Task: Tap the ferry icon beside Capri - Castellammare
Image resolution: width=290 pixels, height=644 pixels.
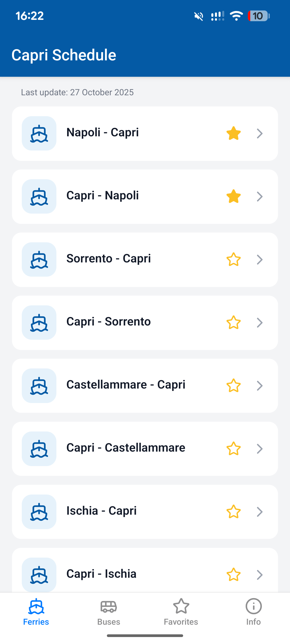Action: coord(39,449)
